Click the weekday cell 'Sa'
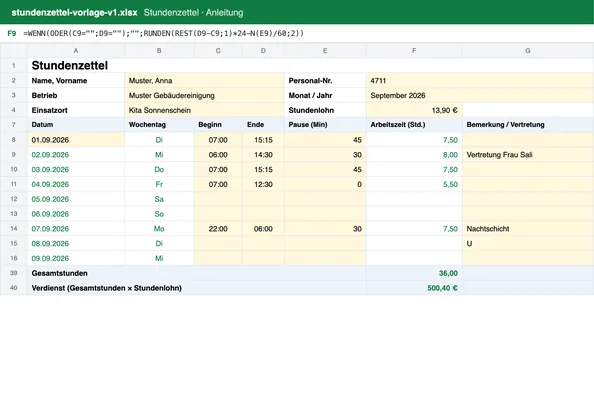 click(159, 199)
